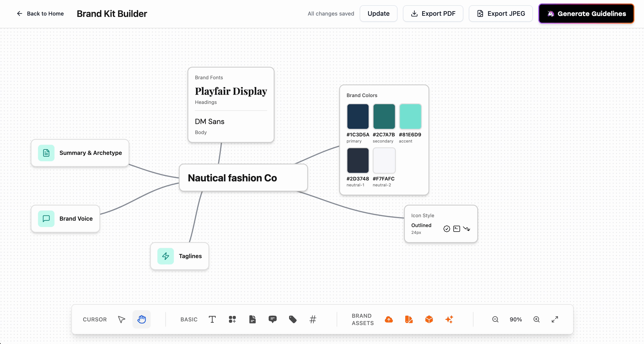Click the orange cloud upload Brand Assets icon

click(389, 319)
